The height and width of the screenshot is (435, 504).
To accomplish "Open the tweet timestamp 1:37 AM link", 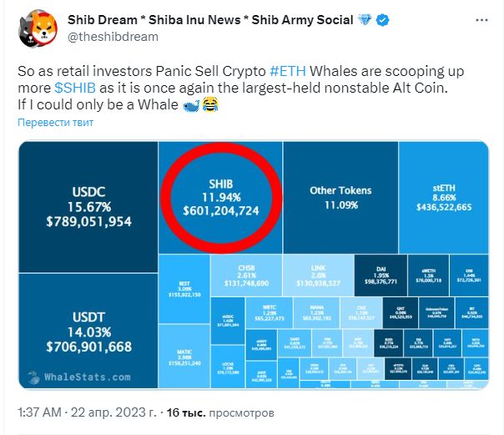I will click(39, 412).
